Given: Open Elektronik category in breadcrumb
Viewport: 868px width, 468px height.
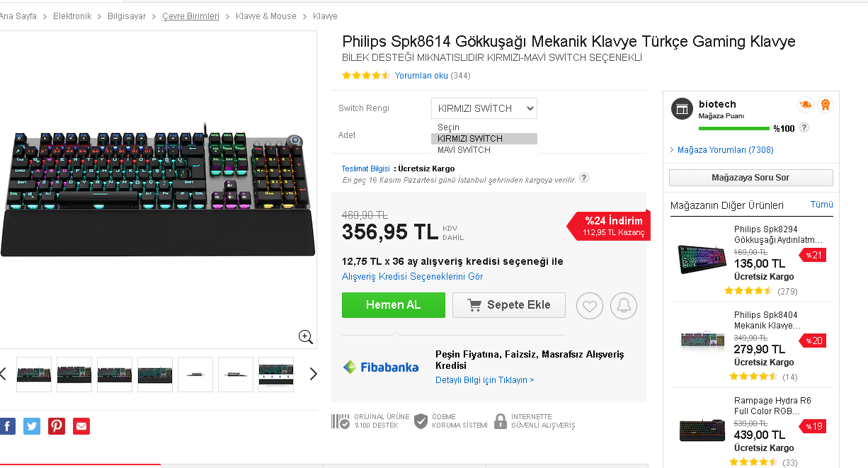Looking at the screenshot, I should pyautogui.click(x=72, y=16).
